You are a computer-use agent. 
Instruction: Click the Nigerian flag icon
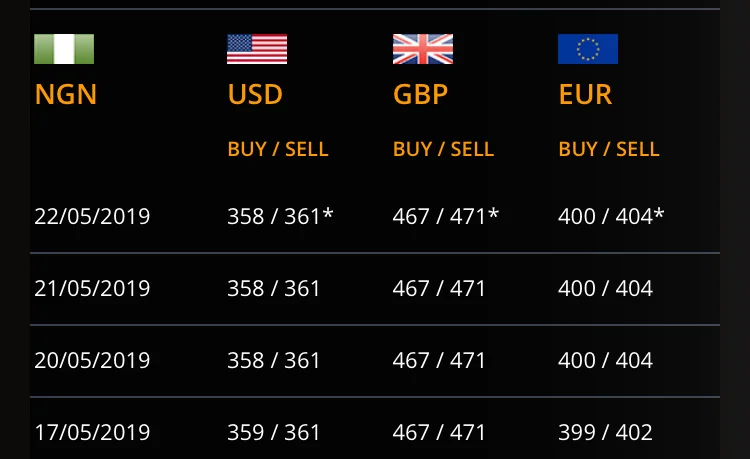(64, 49)
